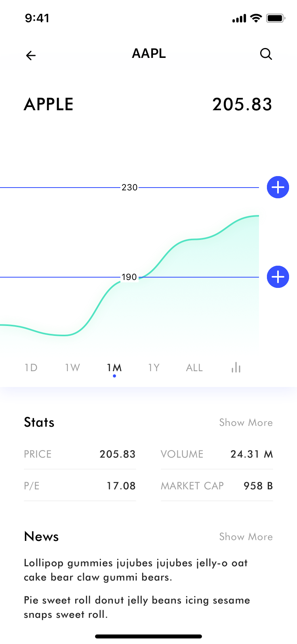Tap the battery icon in status bar
297x644 pixels.
coord(276,18)
